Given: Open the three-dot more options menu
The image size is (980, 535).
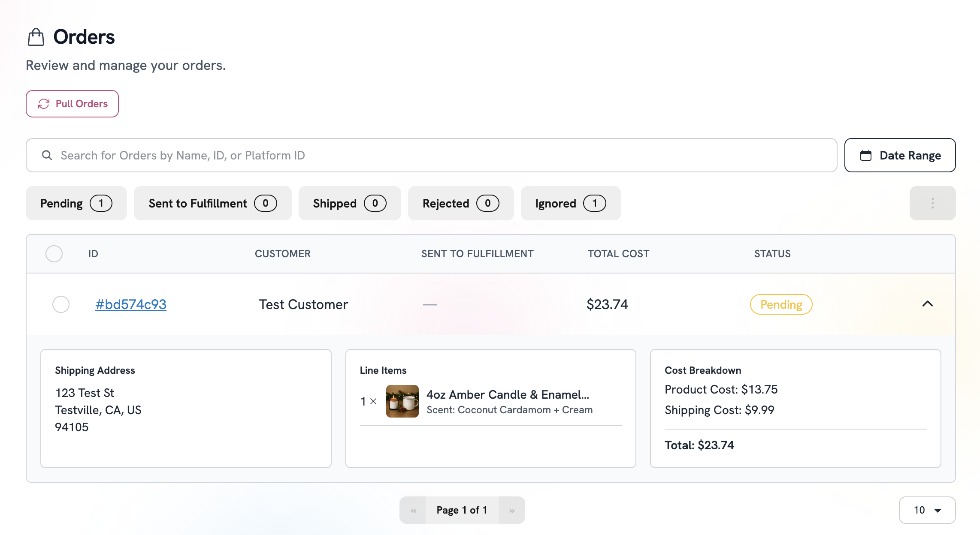Looking at the screenshot, I should [932, 203].
